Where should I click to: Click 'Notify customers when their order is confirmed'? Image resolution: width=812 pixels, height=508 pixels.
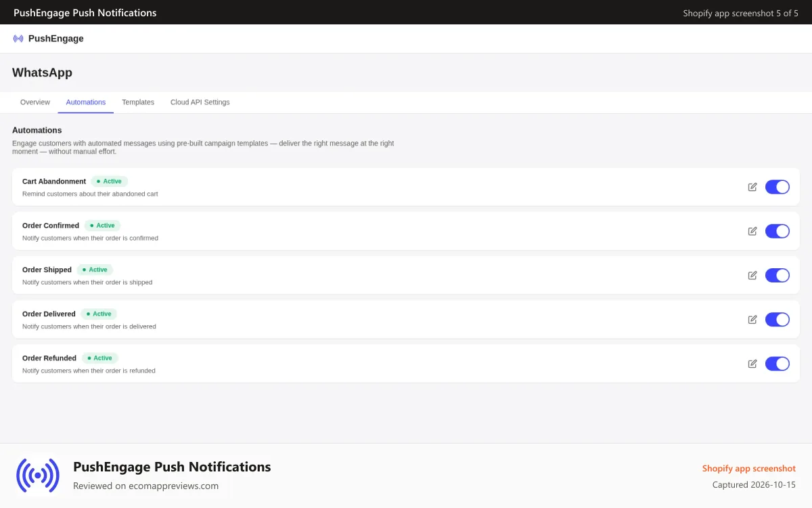coord(90,238)
